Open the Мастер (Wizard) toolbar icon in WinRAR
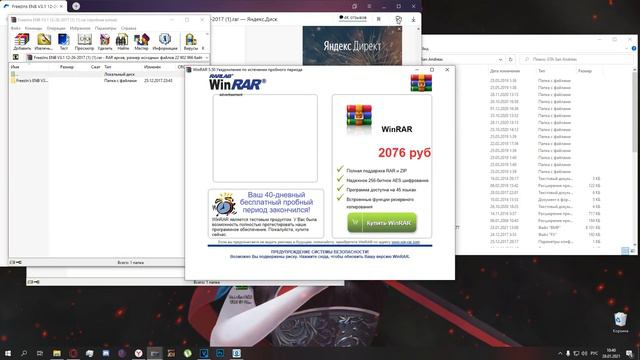The image size is (640, 360). point(141,42)
